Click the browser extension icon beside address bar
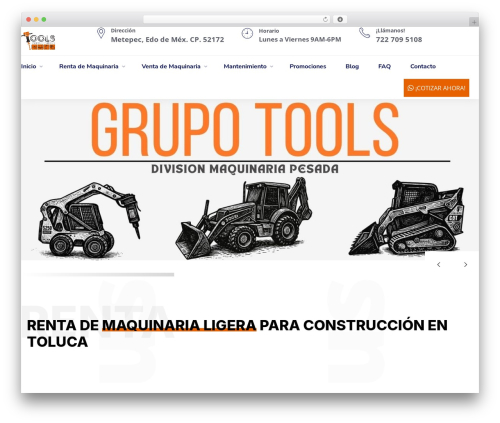Screen dimensions: 500x423 click(340, 19)
